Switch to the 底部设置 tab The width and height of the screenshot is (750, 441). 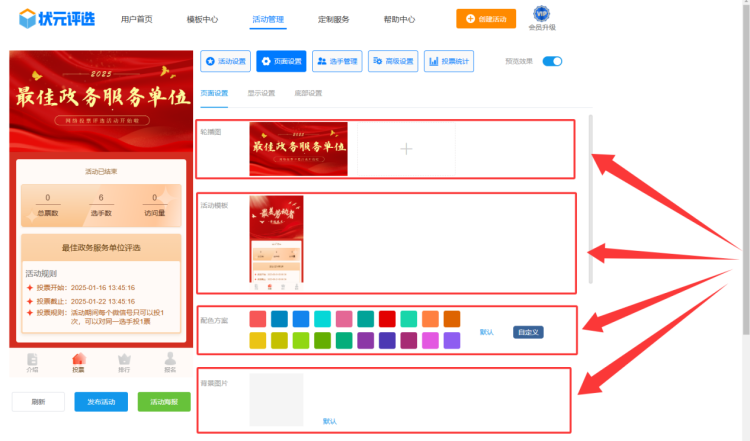(x=308, y=93)
